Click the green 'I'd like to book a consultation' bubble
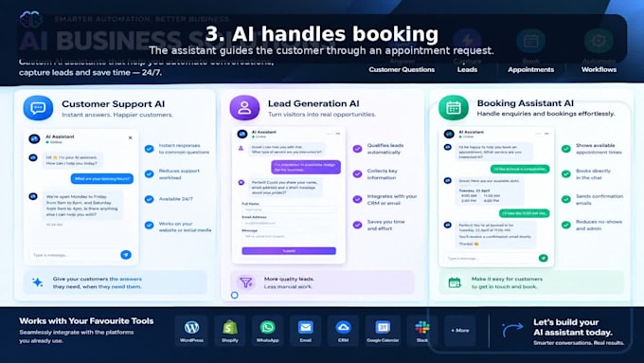Screen dimensions: 644x363 tap(520, 169)
